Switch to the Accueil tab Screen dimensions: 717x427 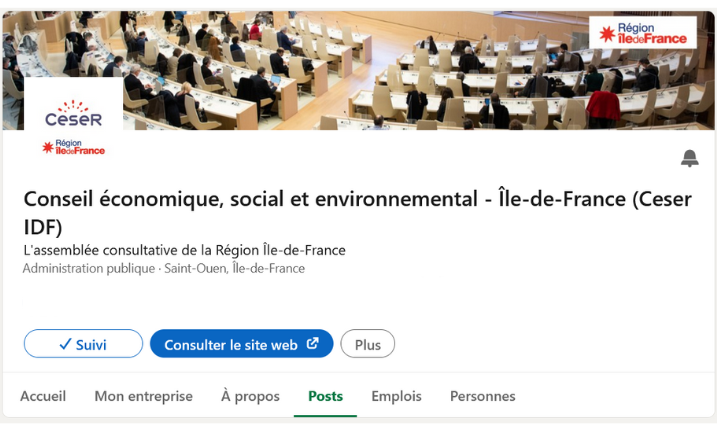pyautogui.click(x=43, y=396)
